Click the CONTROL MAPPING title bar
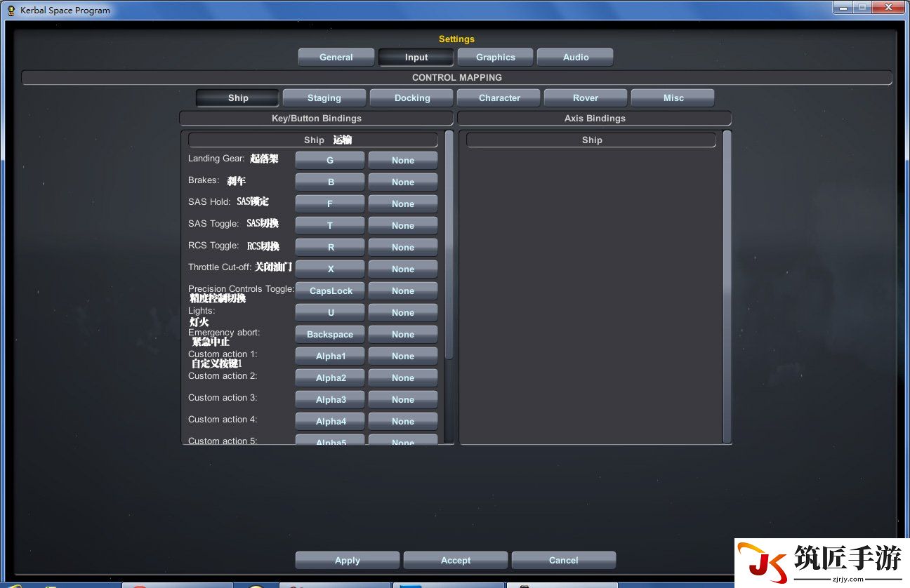 pyautogui.click(x=457, y=78)
